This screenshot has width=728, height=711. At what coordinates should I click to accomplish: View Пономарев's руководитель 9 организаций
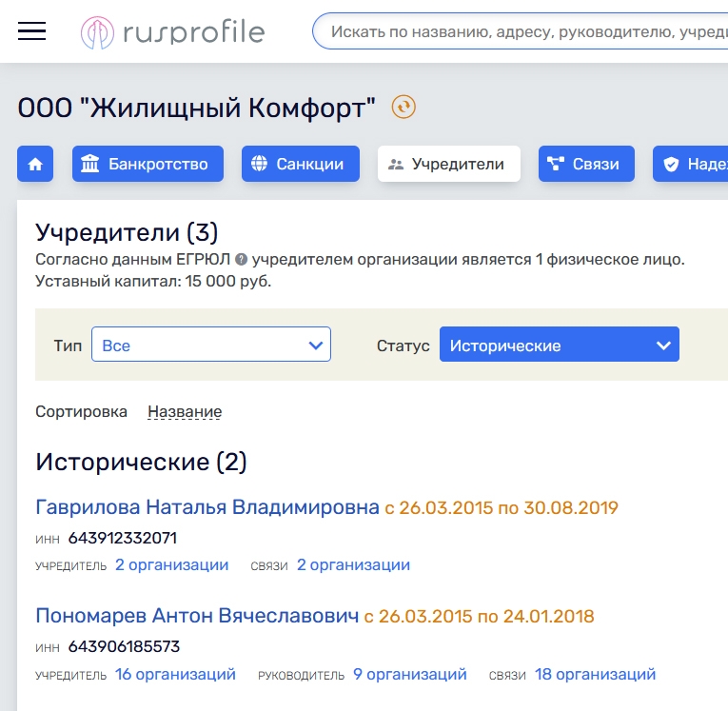pos(410,674)
